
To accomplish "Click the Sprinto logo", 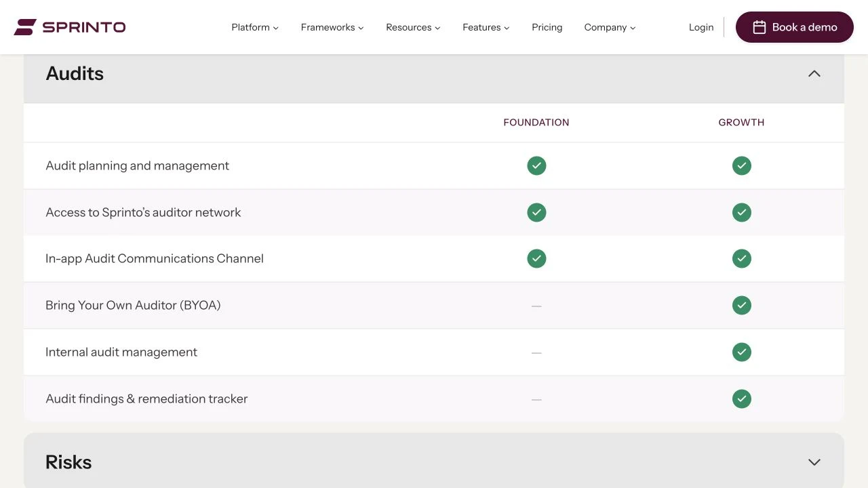I will (x=70, y=27).
